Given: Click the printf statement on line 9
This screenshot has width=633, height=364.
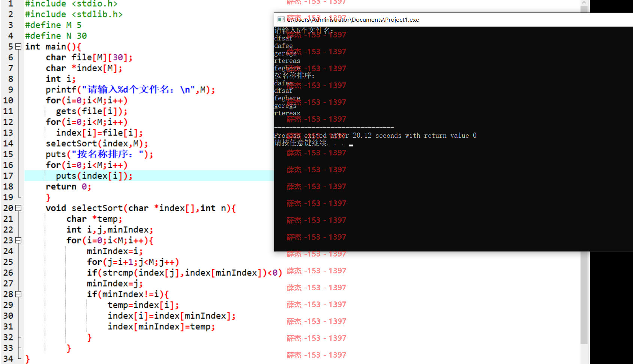Looking at the screenshot, I should [130, 90].
